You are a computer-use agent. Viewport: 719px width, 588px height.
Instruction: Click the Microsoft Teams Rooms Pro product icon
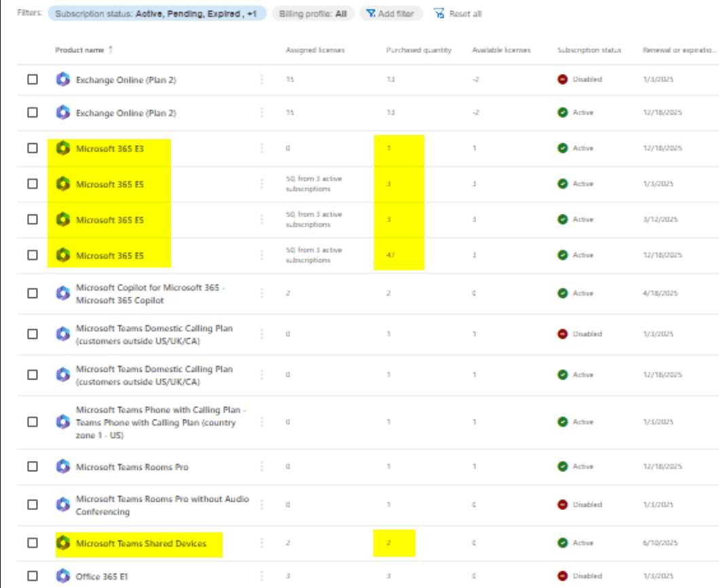63,466
